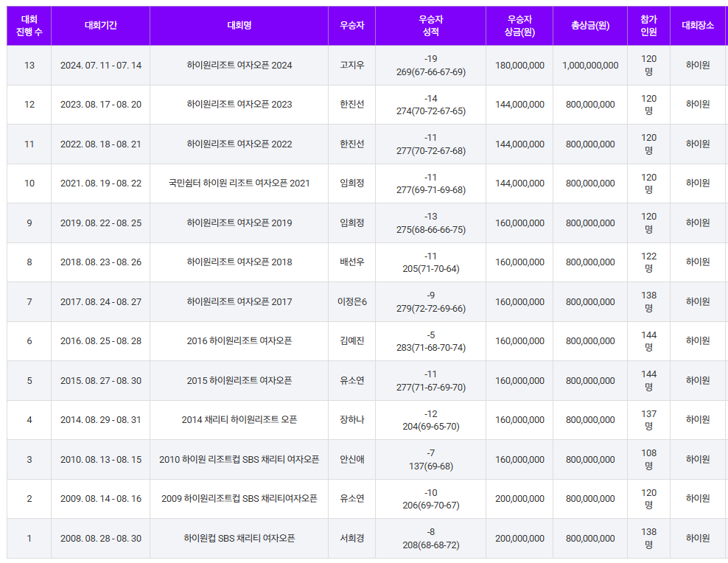
Task: Click score -14 274(70-72-67-65)
Action: click(431, 105)
